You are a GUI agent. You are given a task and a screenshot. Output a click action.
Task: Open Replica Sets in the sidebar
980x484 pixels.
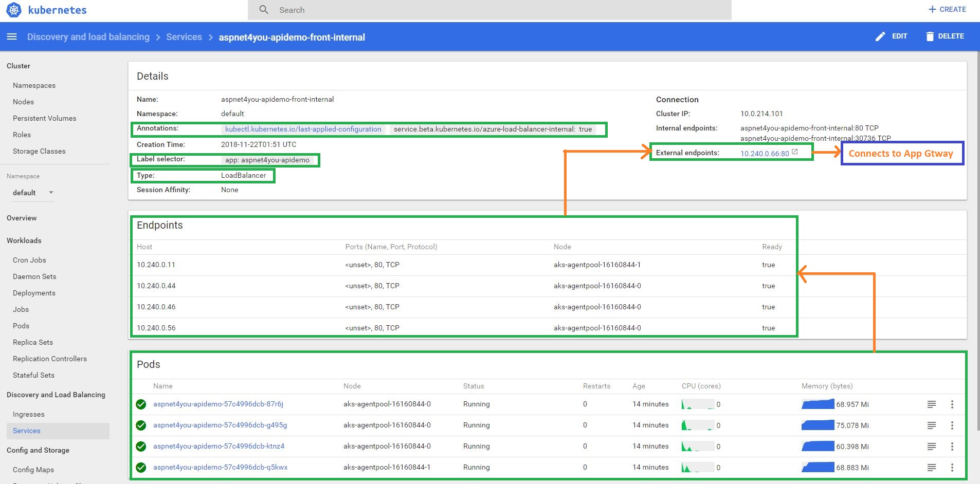(33, 342)
